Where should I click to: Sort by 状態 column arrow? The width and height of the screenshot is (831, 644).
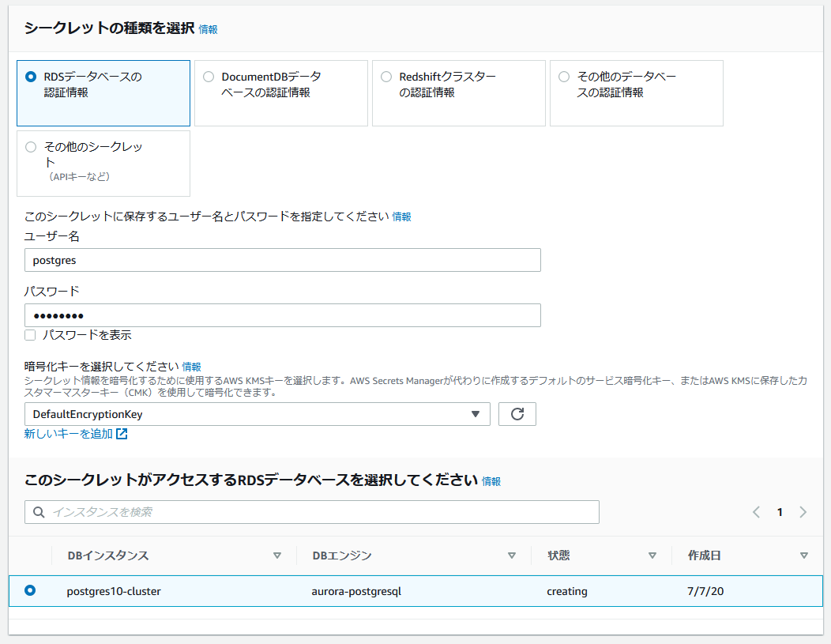coord(652,555)
